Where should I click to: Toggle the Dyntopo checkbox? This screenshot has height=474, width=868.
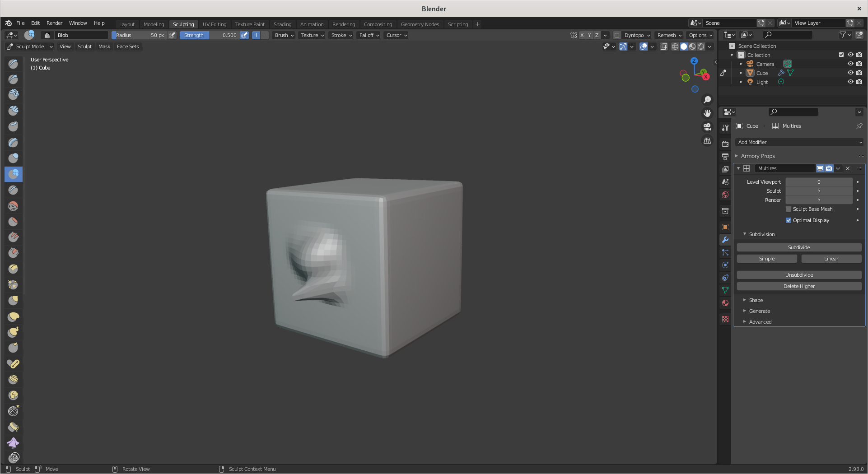(x=617, y=35)
